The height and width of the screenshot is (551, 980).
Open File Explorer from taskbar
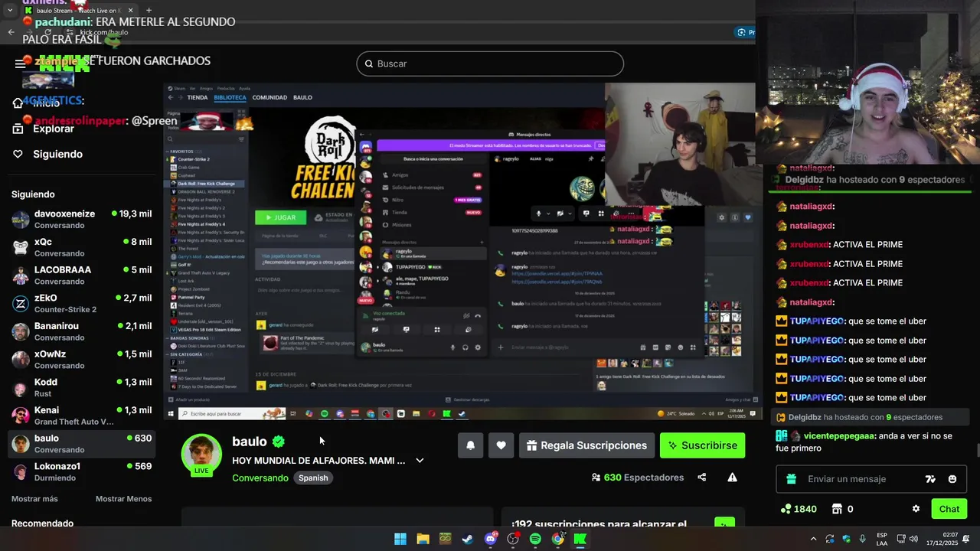[423, 539]
